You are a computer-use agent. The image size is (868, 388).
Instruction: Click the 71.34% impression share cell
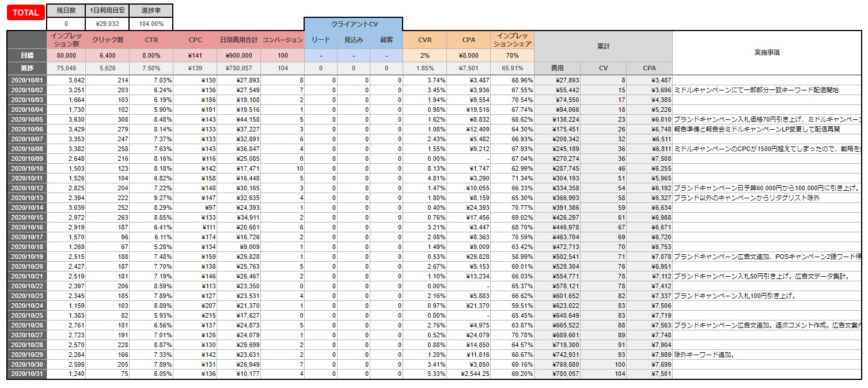click(x=512, y=178)
